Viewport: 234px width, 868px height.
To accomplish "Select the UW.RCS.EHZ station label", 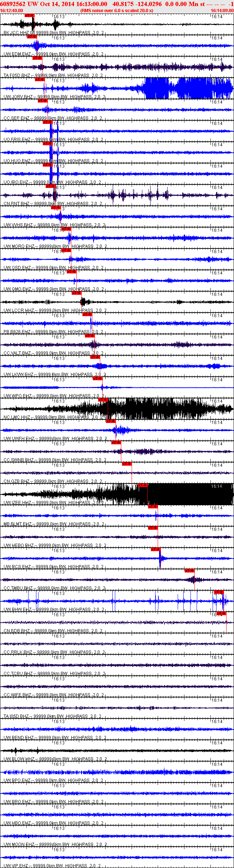I will click(x=17, y=567).
